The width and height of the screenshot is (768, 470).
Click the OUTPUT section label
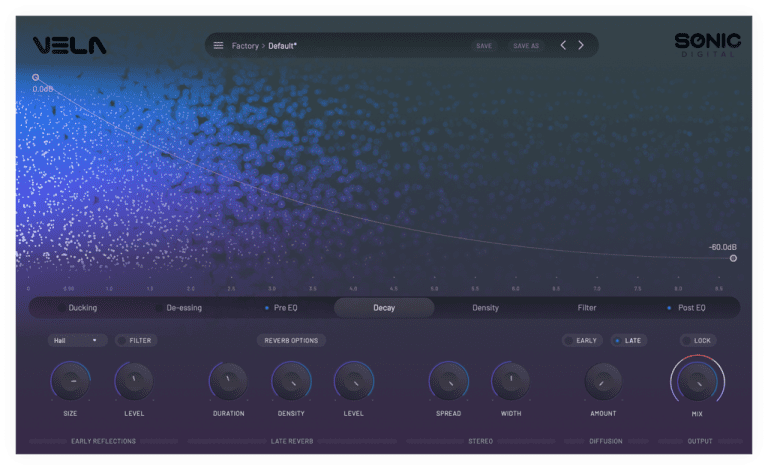[700, 441]
